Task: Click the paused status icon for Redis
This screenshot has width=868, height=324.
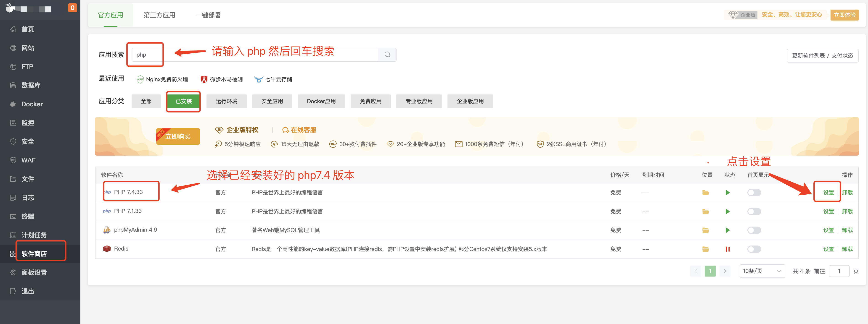Action: point(728,249)
